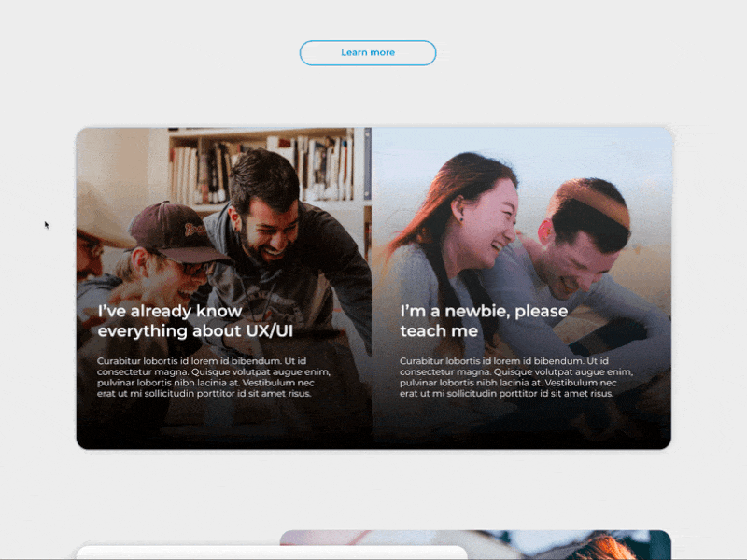Click the description text under the UX/UI heading
The height and width of the screenshot is (560, 747).
pos(205,376)
